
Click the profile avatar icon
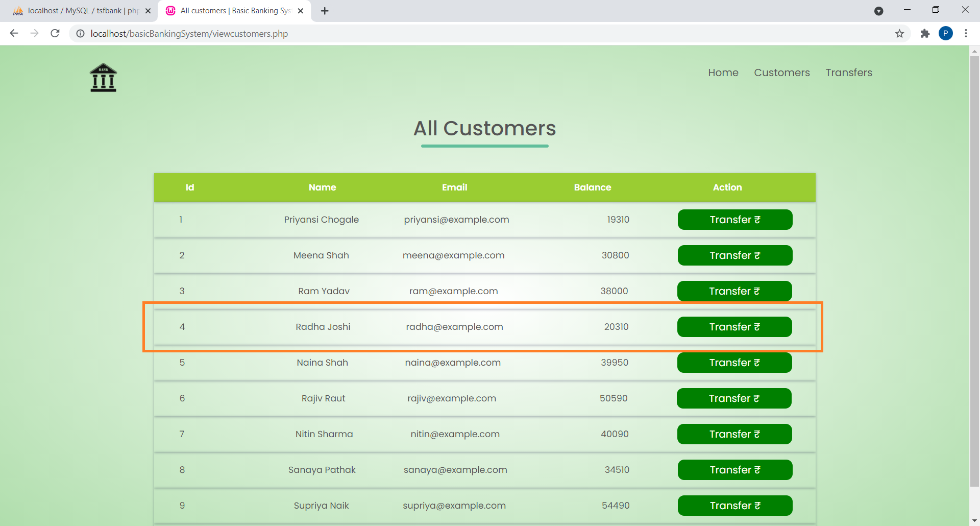tap(946, 34)
